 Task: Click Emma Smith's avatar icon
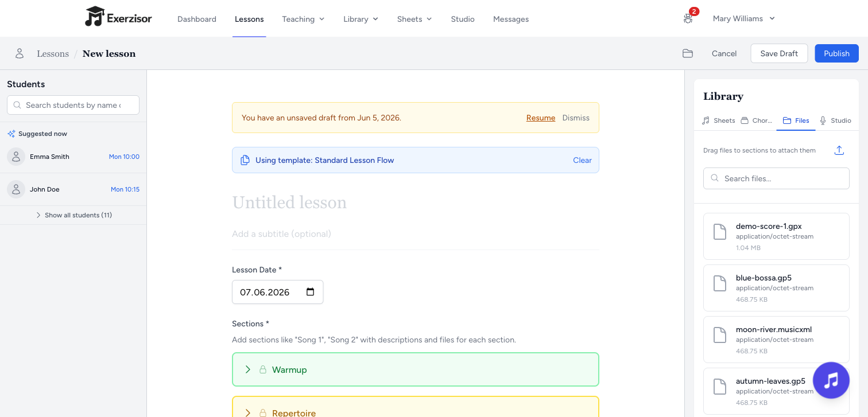click(16, 157)
